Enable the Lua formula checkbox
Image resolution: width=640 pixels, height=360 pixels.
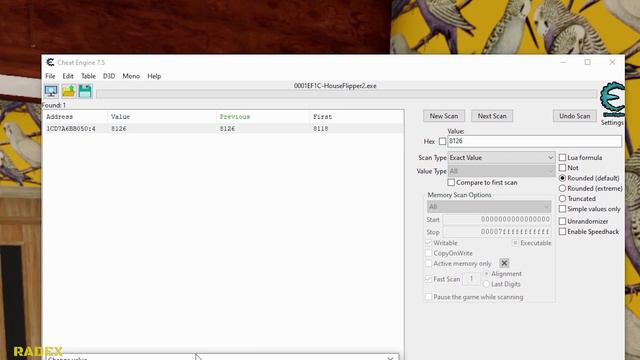click(562, 158)
